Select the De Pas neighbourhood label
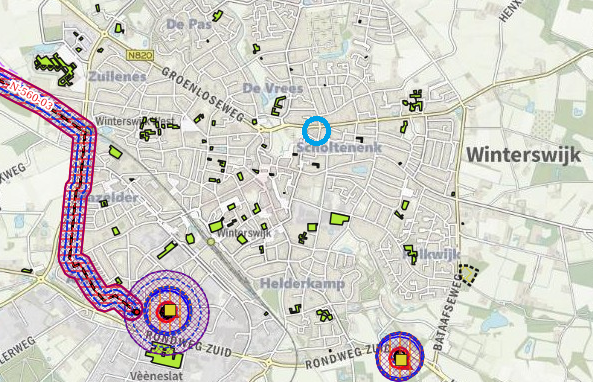Viewport: 593px width, 382px height. click(188, 25)
